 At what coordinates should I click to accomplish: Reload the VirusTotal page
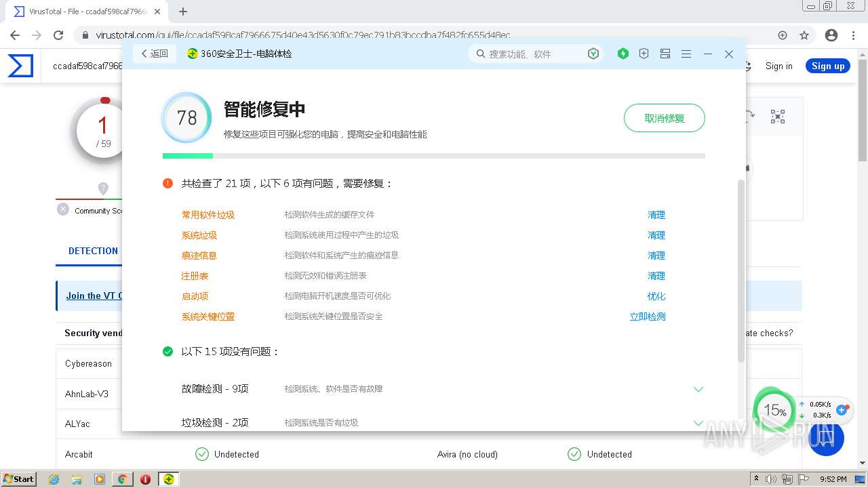58,35
